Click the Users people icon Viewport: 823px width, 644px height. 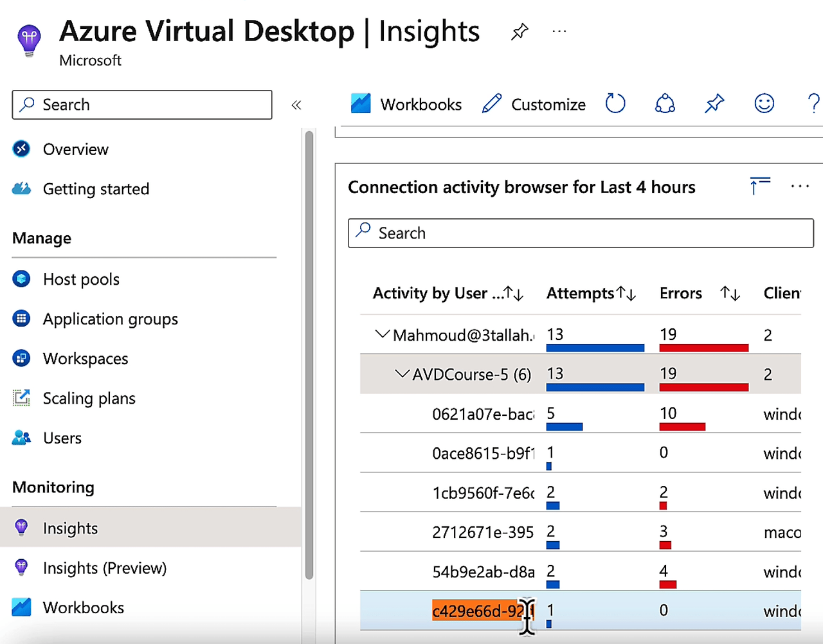click(21, 438)
